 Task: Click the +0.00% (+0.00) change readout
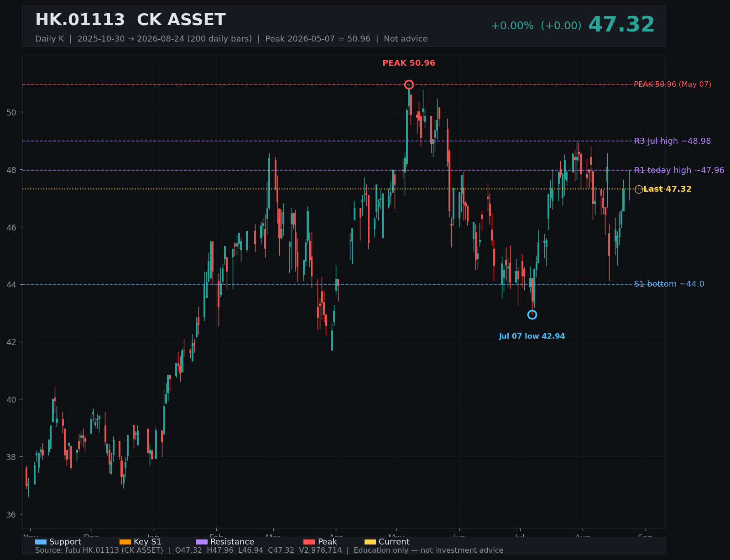click(x=536, y=26)
